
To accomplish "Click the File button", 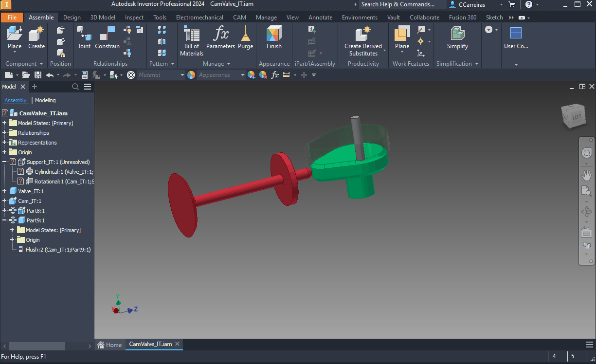I will click(x=12, y=18).
